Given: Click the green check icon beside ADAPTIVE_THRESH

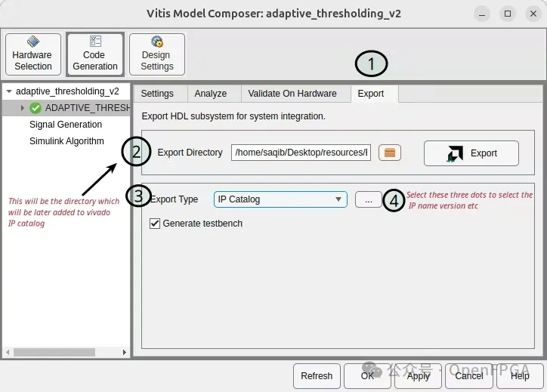Looking at the screenshot, I should (x=36, y=108).
